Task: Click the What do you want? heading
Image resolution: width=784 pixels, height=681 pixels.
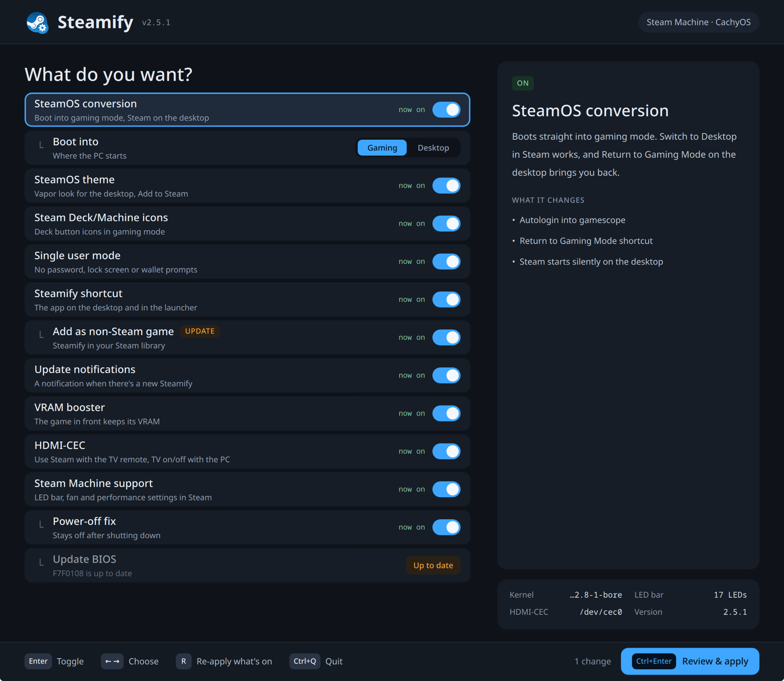Action: click(109, 74)
